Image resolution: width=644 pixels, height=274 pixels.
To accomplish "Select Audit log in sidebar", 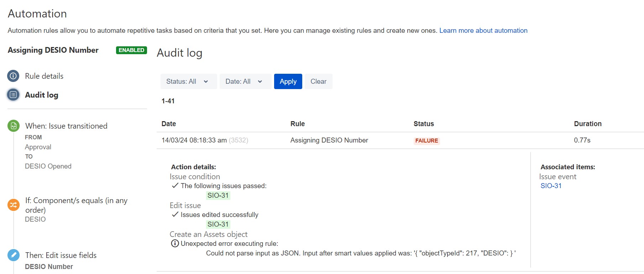I will pyautogui.click(x=42, y=95).
